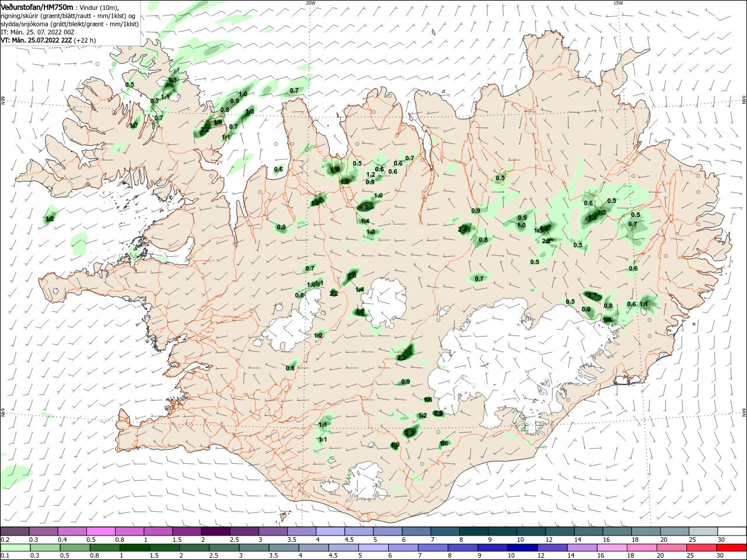Pick upper legend swatch starting at 6
The height and width of the screenshot is (560, 747).
coord(416,531)
